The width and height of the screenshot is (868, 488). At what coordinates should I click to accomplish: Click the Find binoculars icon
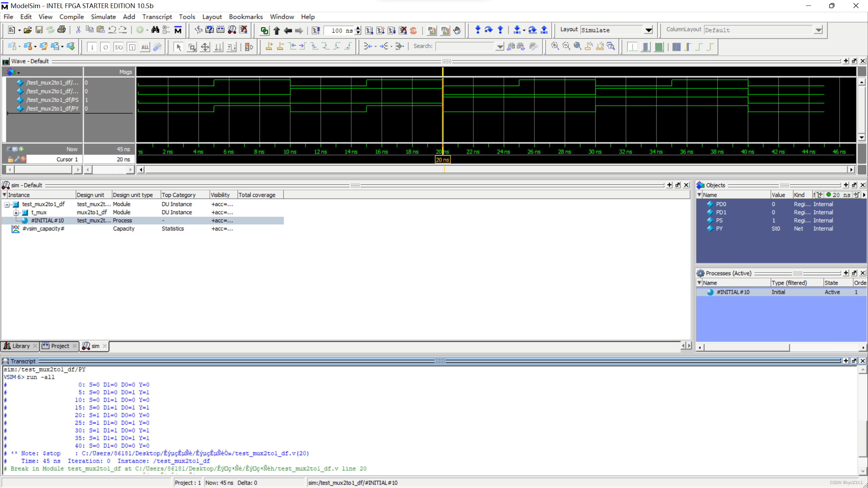coord(155,30)
